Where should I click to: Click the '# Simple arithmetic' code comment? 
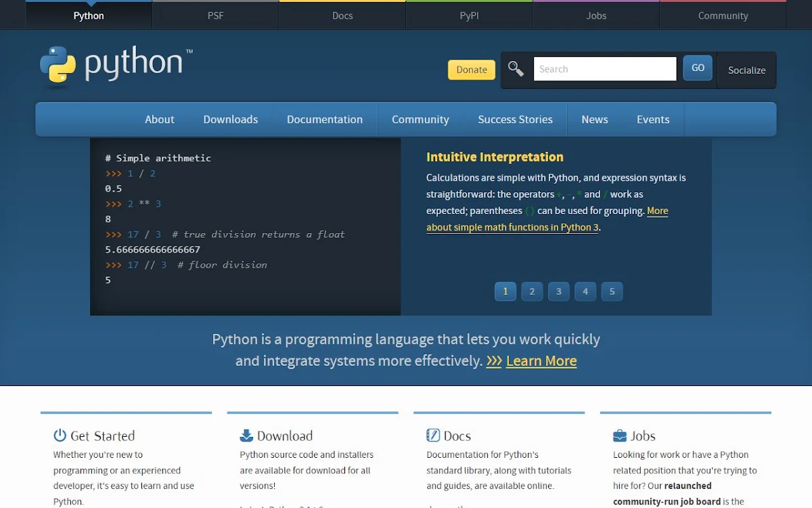coord(158,158)
